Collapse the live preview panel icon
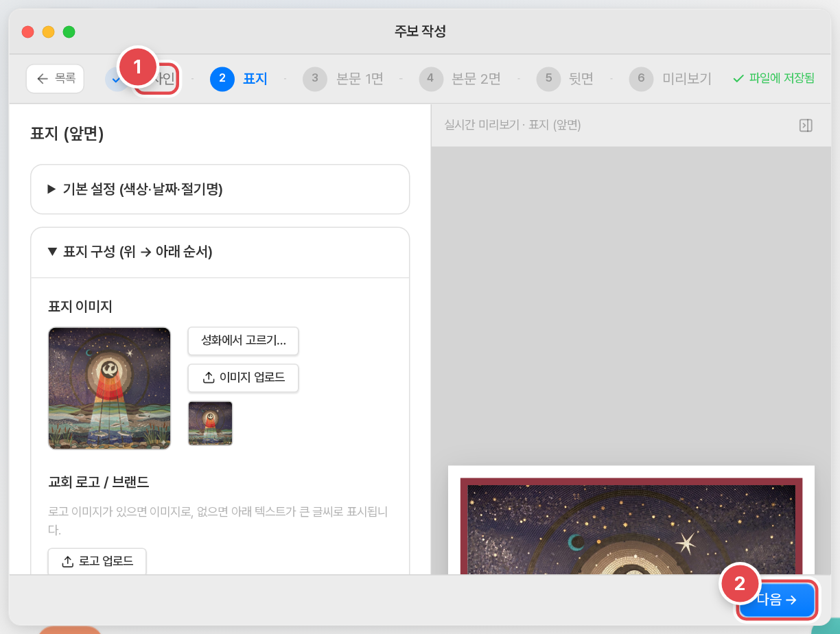The width and height of the screenshot is (840, 634). (x=806, y=125)
